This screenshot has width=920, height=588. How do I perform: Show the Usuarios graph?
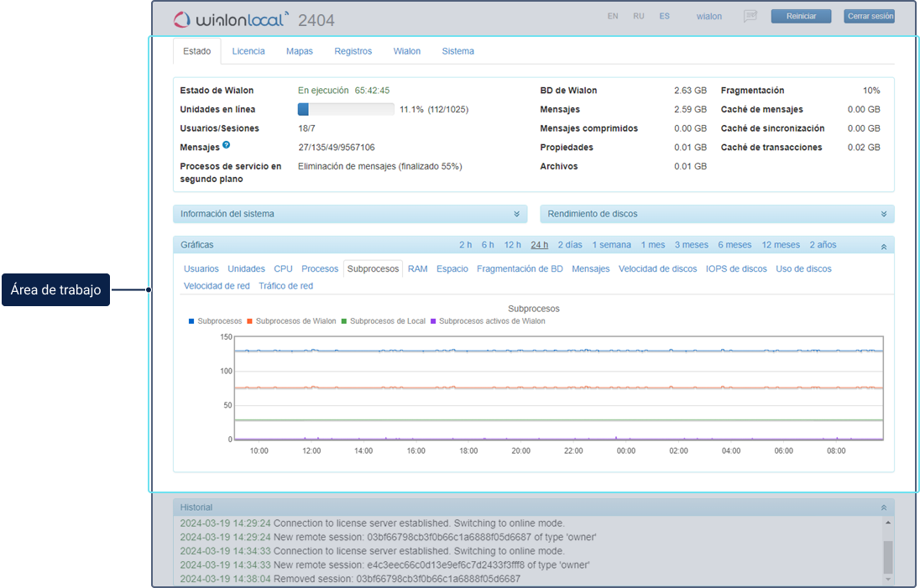click(x=201, y=269)
